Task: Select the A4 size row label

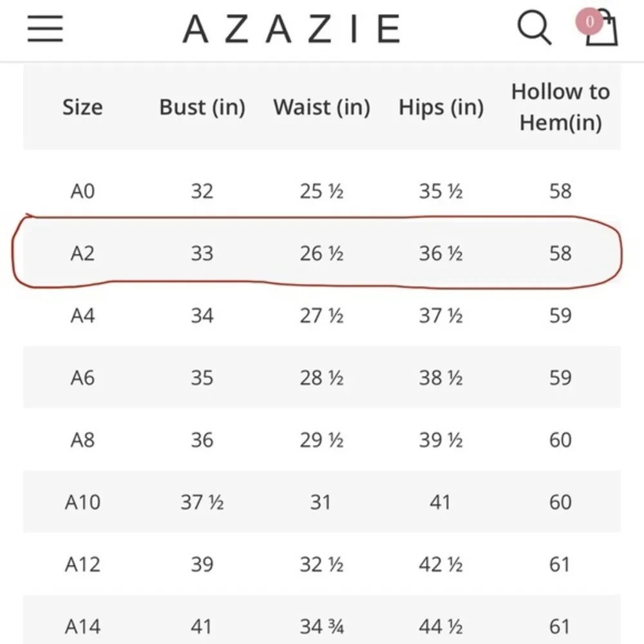Action: point(82,316)
